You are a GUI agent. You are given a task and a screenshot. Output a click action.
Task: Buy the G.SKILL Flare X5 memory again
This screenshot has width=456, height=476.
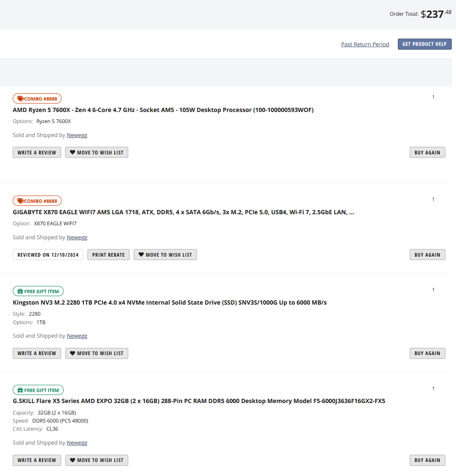pyautogui.click(x=427, y=460)
